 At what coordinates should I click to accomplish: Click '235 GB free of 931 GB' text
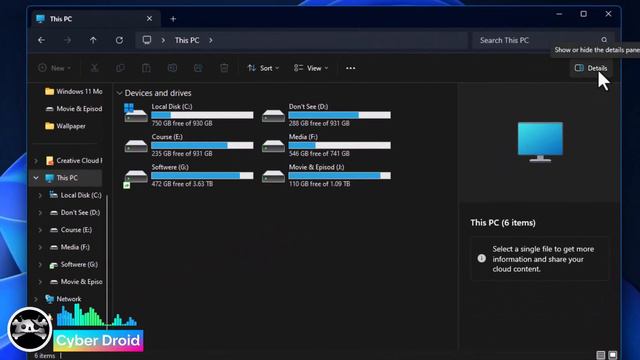182,153
